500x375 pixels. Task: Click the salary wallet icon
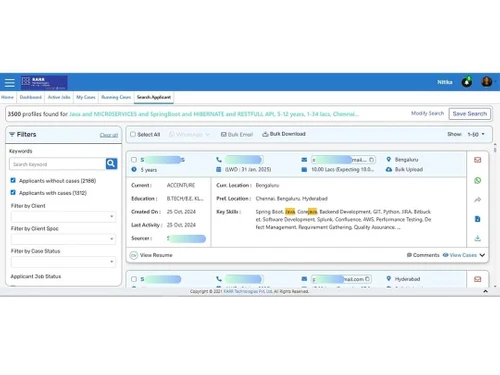pyautogui.click(x=304, y=169)
